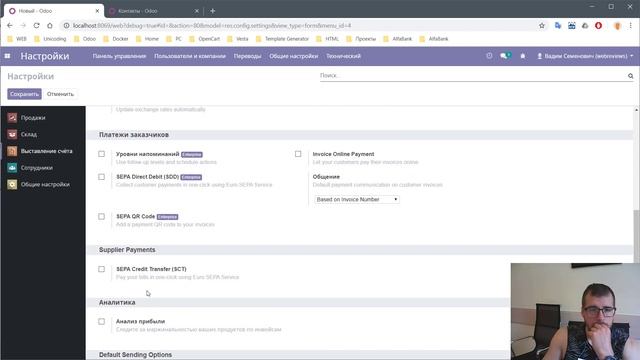
Task: Enable SEPA QR Code checkbox
Action: 101,216
